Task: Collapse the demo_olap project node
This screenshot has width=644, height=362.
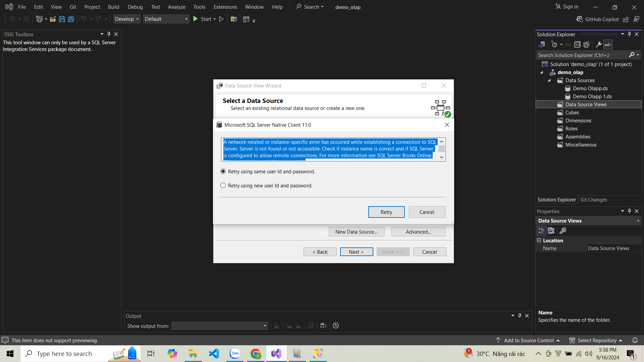Action: [542, 72]
